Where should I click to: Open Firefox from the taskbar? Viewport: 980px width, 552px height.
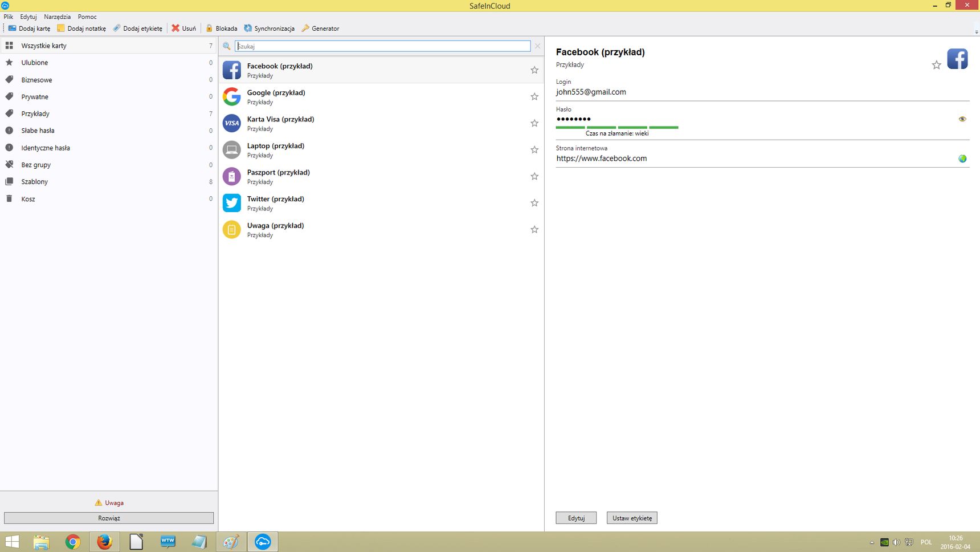coord(104,542)
